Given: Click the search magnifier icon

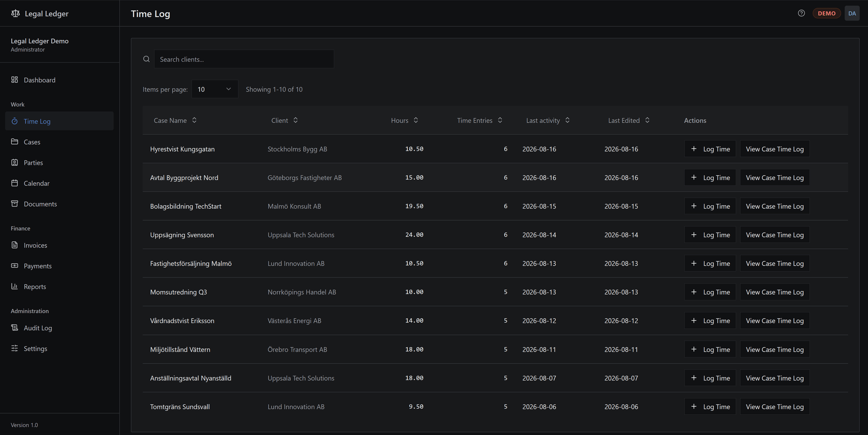Looking at the screenshot, I should [147, 59].
